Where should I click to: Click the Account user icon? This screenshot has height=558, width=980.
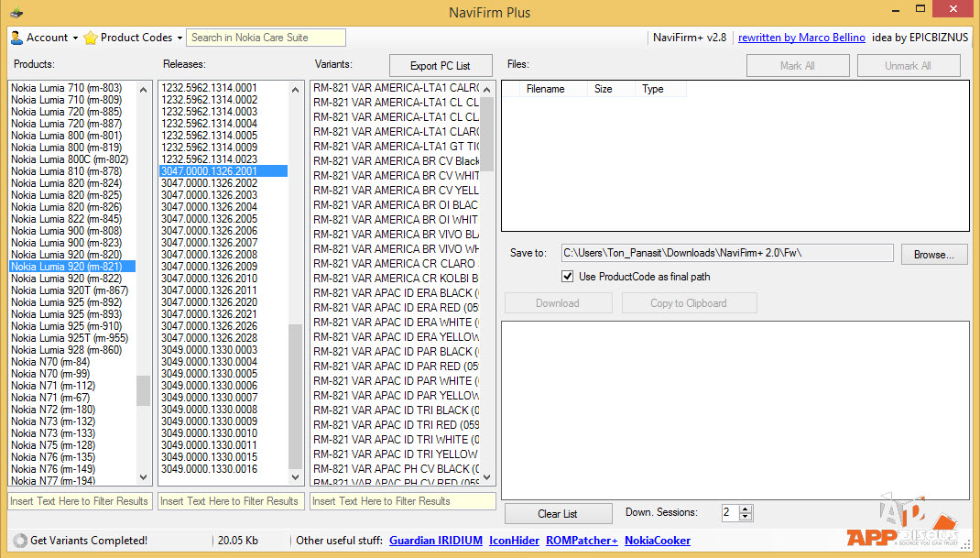(16, 38)
